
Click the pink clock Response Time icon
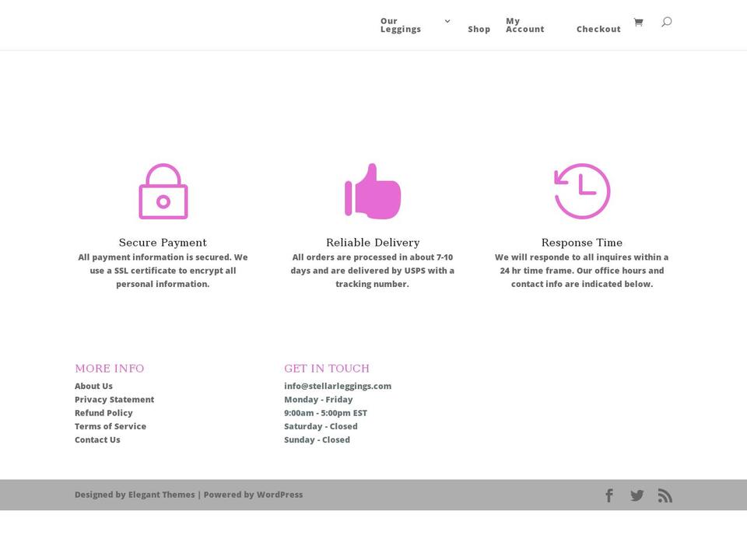tap(582, 191)
